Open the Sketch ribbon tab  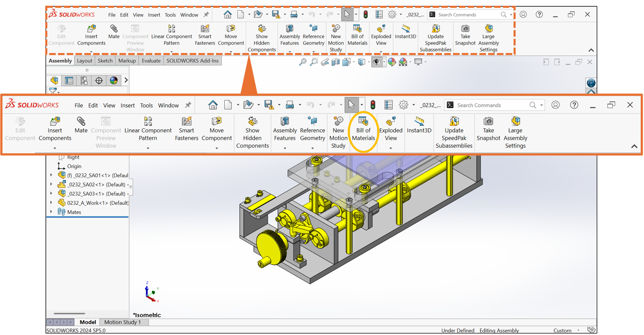coord(105,61)
